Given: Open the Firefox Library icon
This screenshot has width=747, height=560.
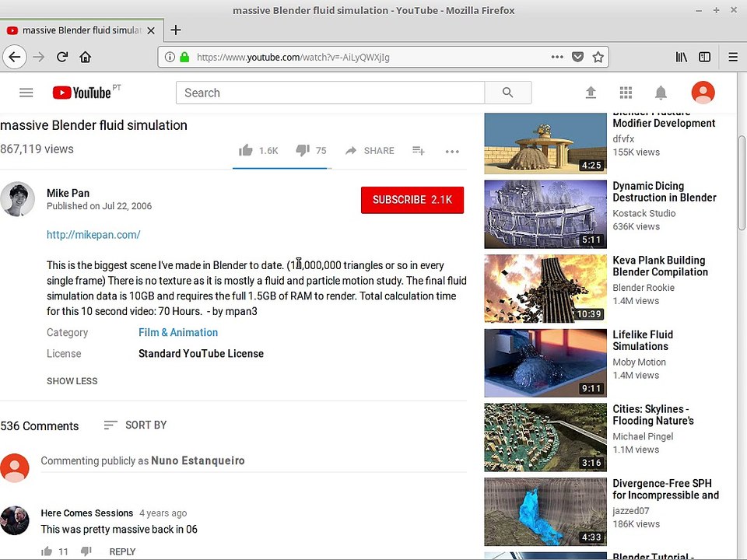Looking at the screenshot, I should (682, 57).
